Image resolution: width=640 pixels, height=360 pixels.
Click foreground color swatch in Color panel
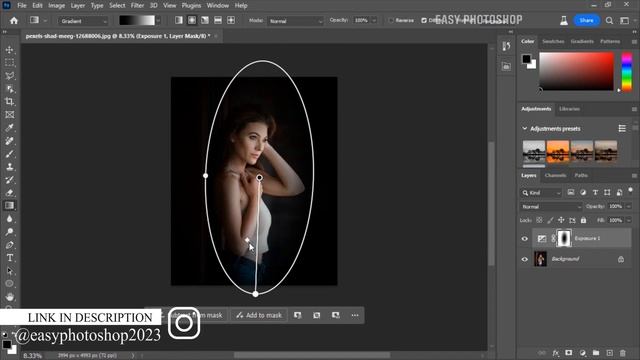(527, 59)
